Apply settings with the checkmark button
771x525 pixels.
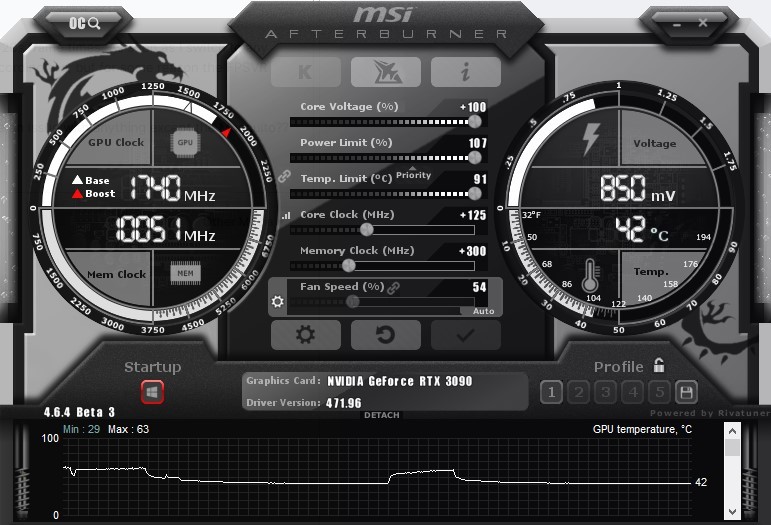click(466, 335)
